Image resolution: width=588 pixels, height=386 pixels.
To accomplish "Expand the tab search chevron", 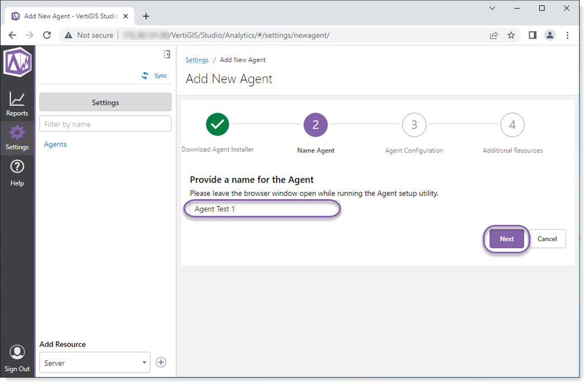I will pyautogui.click(x=492, y=8).
